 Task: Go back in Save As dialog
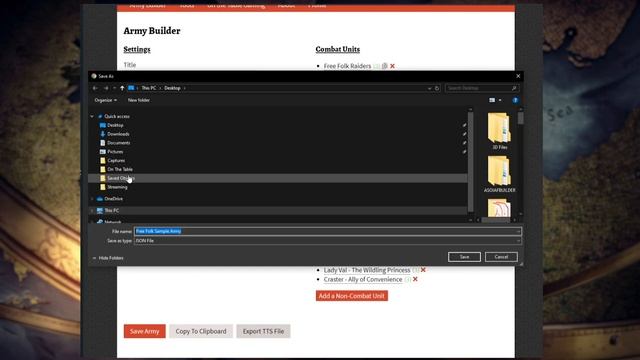point(95,88)
